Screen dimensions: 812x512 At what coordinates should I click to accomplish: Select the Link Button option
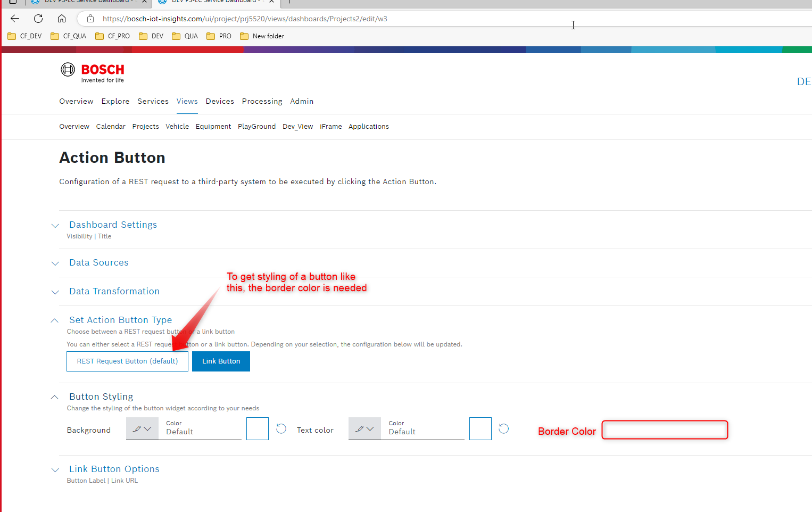(x=221, y=361)
